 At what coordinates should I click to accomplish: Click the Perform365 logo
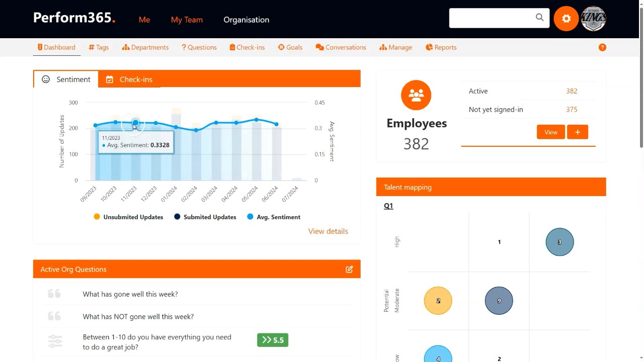74,18
